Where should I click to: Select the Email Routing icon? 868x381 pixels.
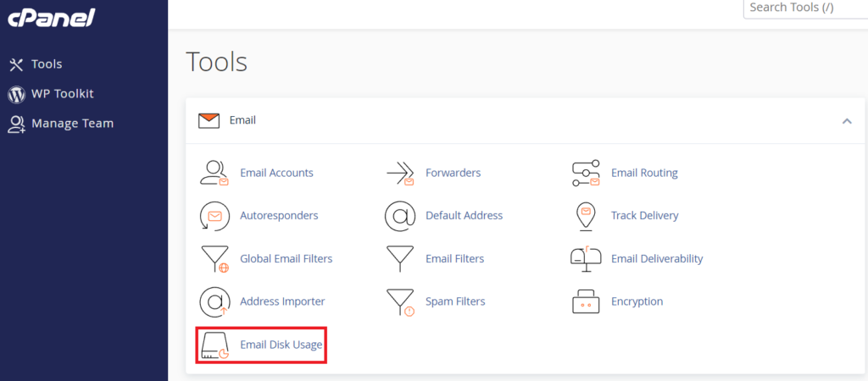(586, 173)
